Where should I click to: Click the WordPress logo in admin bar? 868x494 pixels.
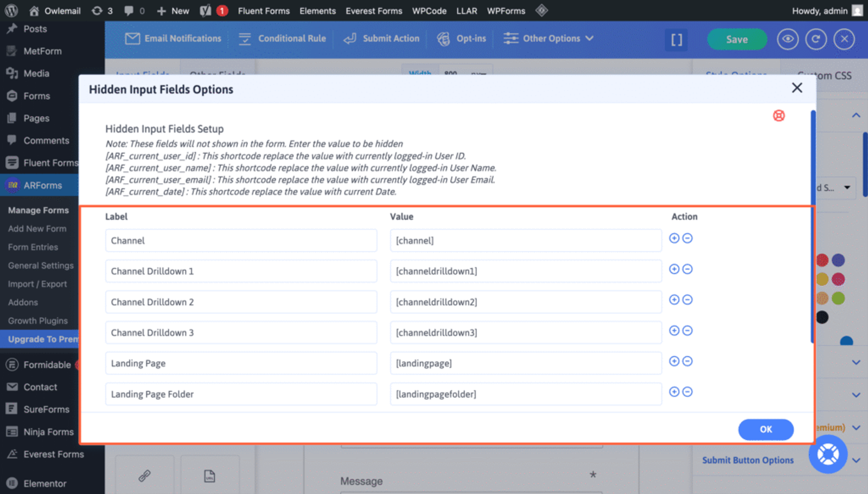pyautogui.click(x=11, y=10)
